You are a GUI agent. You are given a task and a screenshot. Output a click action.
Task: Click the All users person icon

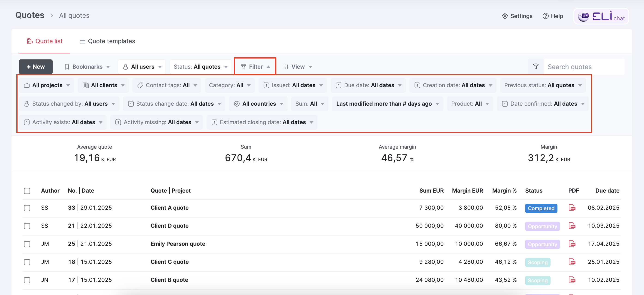click(126, 67)
